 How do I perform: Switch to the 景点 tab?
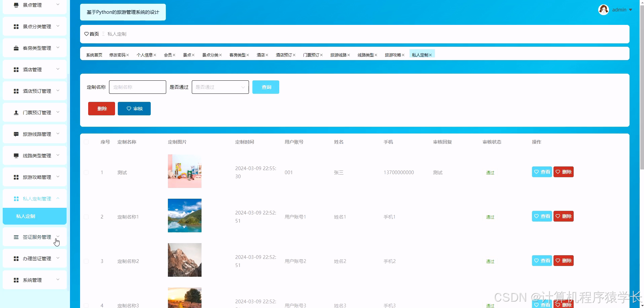click(187, 55)
